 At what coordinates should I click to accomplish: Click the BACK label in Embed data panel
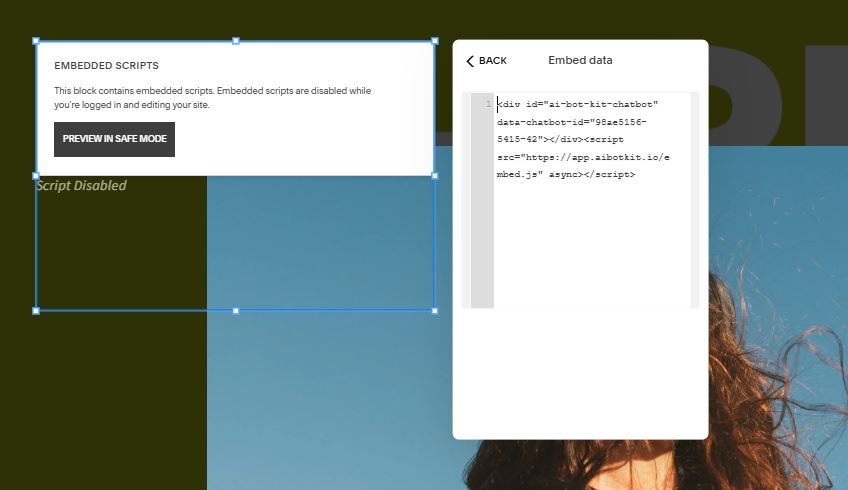pos(493,61)
